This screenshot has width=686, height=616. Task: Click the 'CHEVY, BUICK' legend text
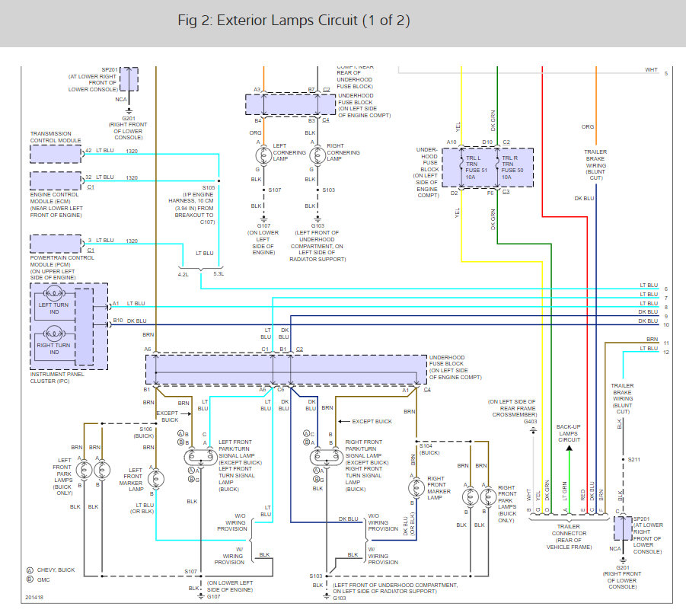56,570
